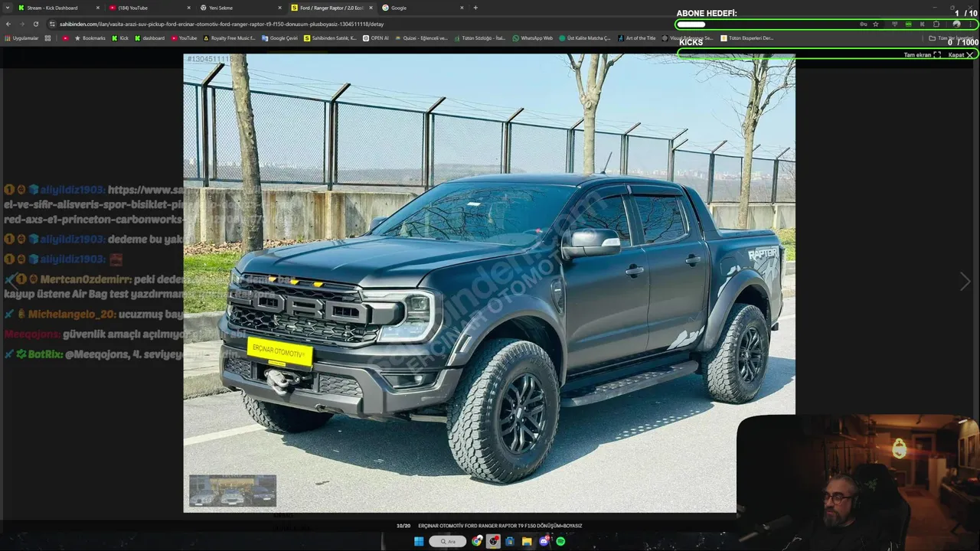
Task: Reload the sahibinden page
Action: [x=35, y=24]
